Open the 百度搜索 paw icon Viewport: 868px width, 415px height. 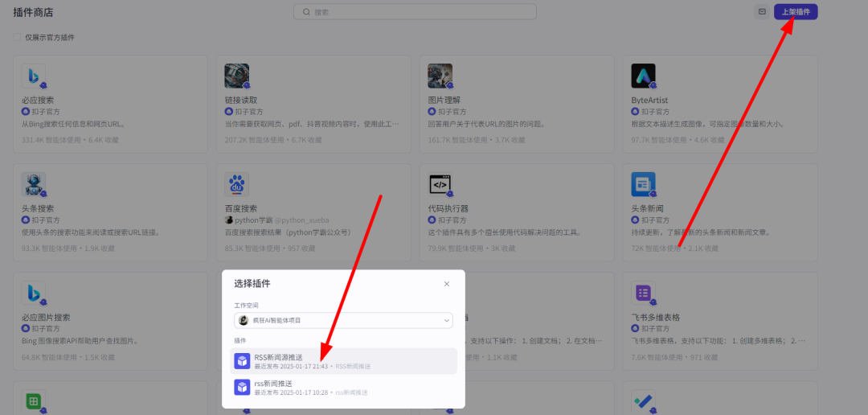click(x=237, y=184)
